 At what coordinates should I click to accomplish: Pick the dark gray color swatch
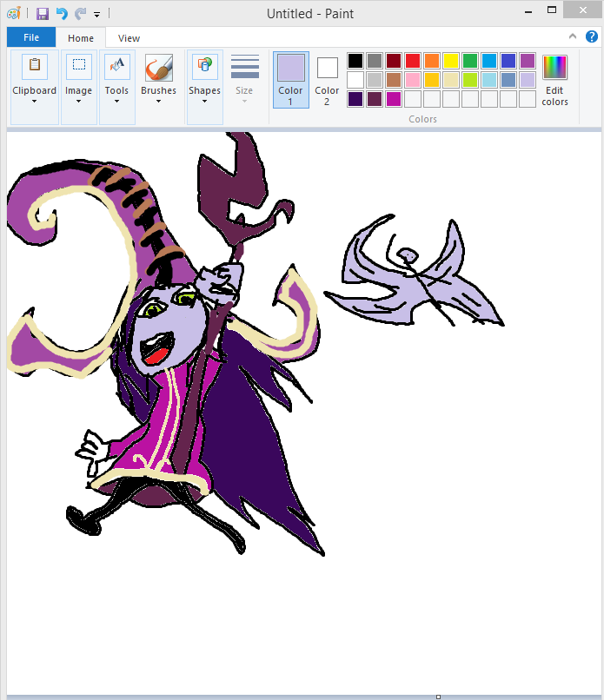click(375, 61)
